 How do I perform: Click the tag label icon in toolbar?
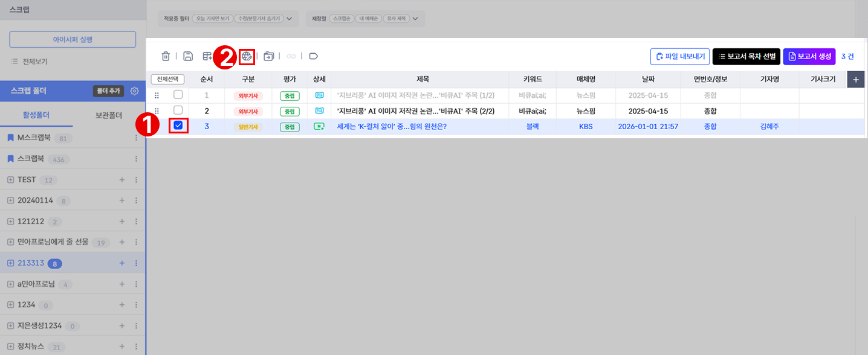click(x=313, y=56)
